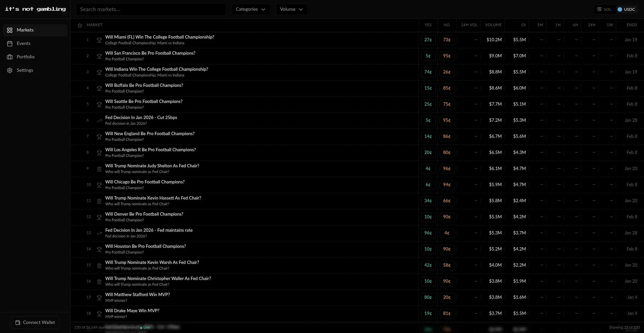
Task: Click the Markets grid icon in sidebar
Action: 10,30
